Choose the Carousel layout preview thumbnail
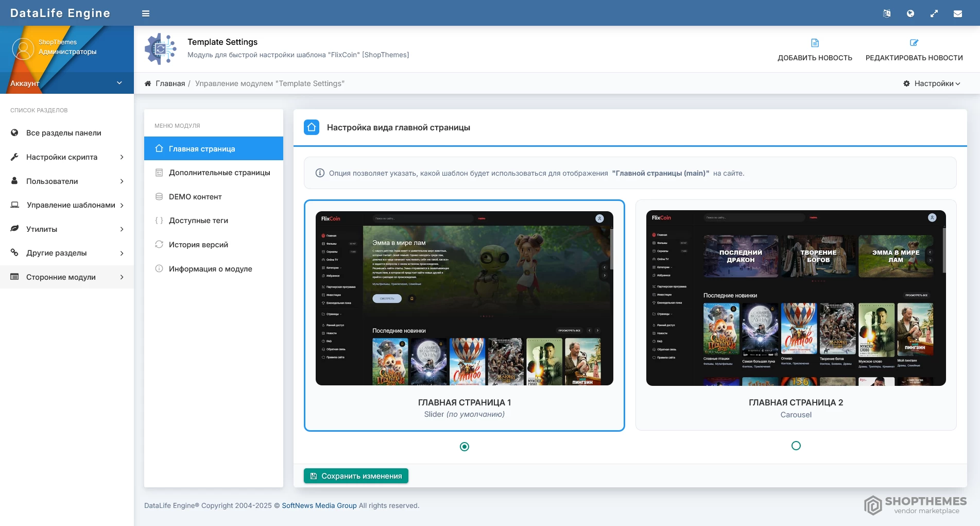The width and height of the screenshot is (980, 526). tap(796, 298)
